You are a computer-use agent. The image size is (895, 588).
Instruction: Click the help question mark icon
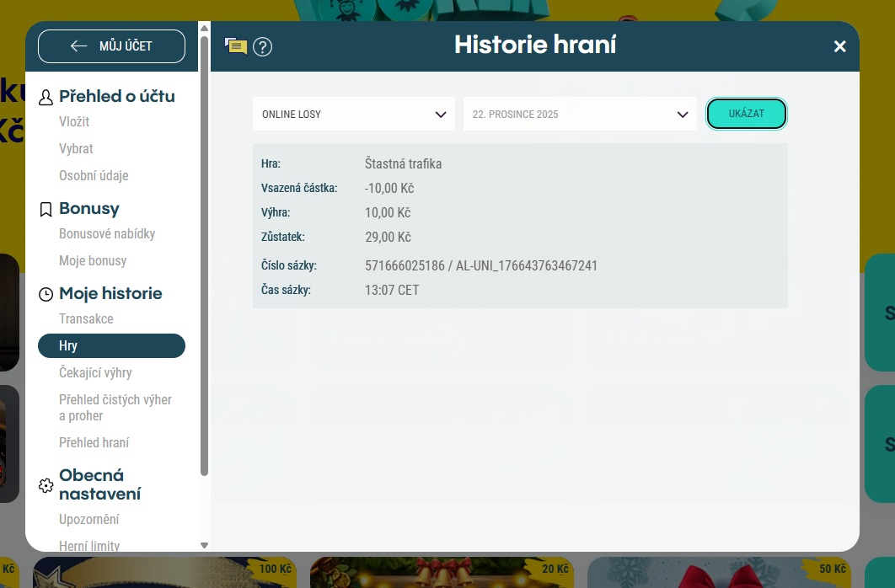[x=262, y=46]
